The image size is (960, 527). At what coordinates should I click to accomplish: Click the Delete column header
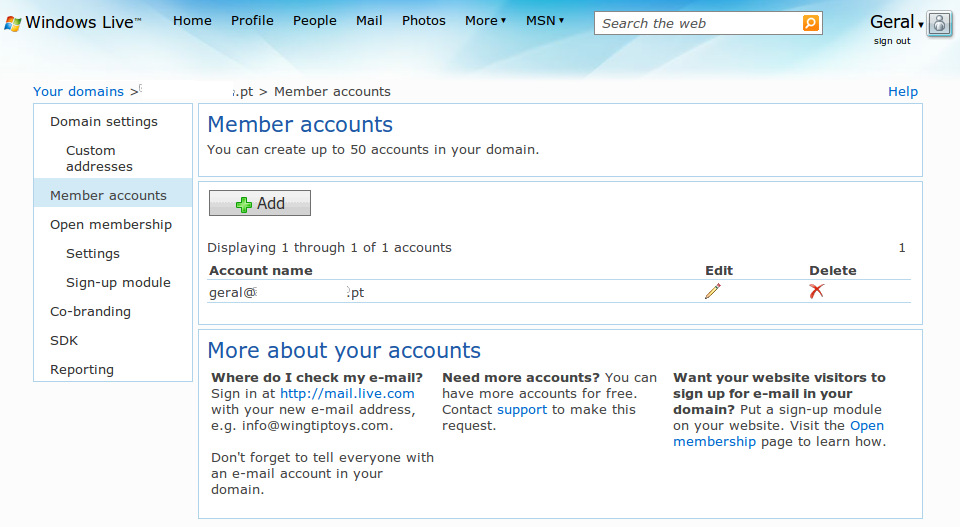pyautogui.click(x=833, y=271)
